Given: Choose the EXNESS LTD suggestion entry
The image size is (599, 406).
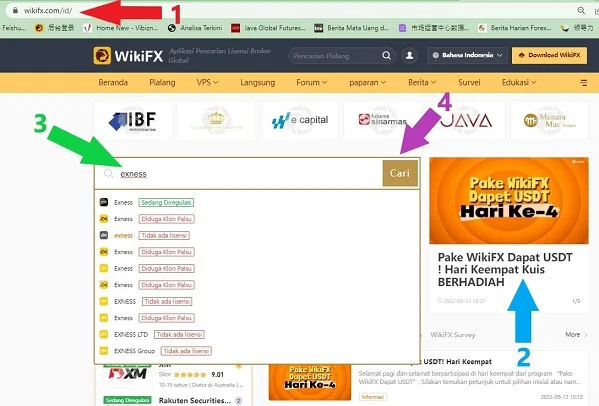Looking at the screenshot, I should click(152, 335).
